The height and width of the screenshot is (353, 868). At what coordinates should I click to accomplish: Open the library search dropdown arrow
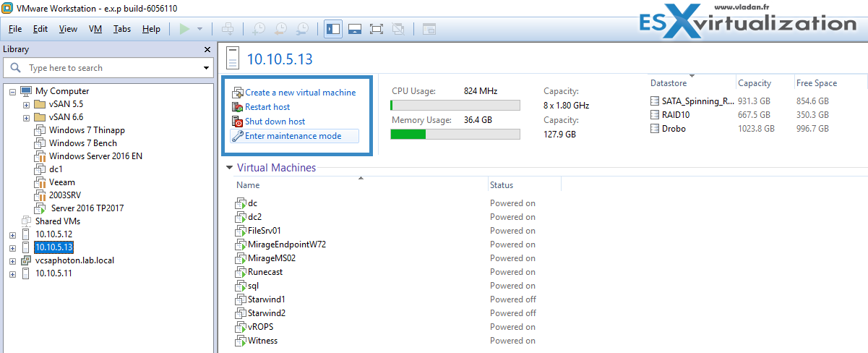206,68
